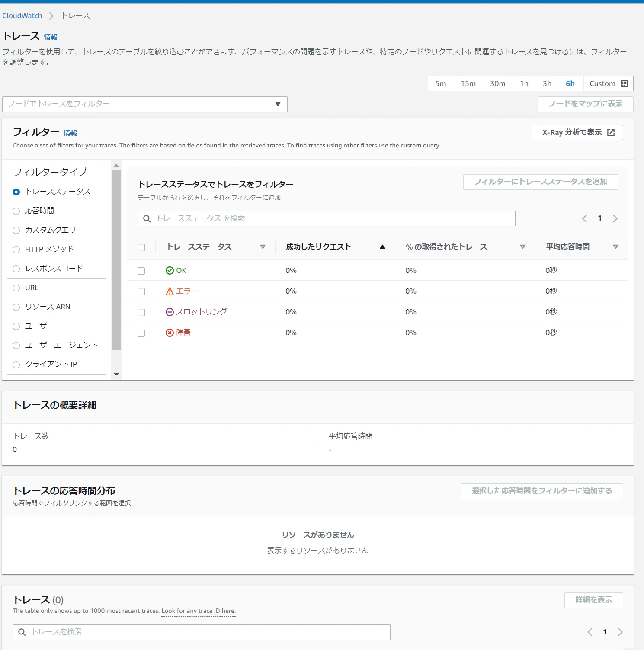Viewport: 644px width, 650px height.
Task: Go to previous page of トレース list
Action: pyautogui.click(x=590, y=632)
